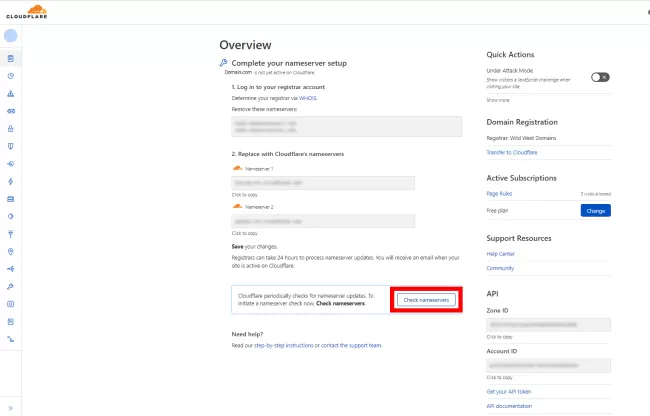Open the Page Rules link
This screenshot has height=416, width=650.
tap(499, 193)
